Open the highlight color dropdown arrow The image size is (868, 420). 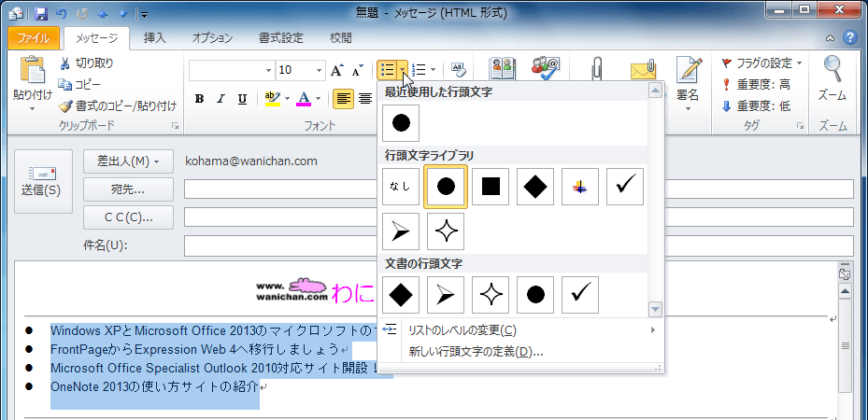tap(287, 99)
